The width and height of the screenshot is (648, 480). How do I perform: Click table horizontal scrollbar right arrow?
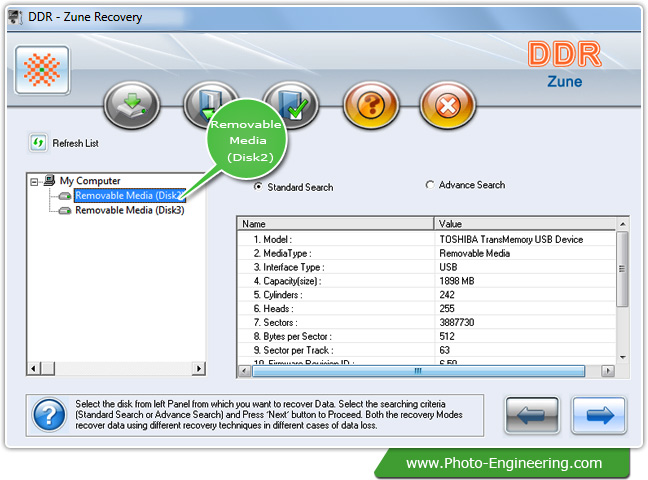click(608, 371)
